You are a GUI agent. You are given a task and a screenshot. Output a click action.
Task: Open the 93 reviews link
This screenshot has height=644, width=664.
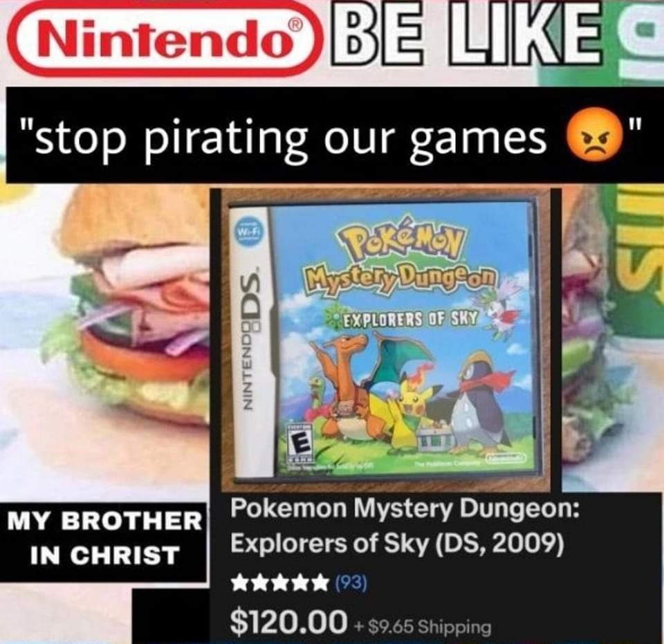tap(350, 584)
